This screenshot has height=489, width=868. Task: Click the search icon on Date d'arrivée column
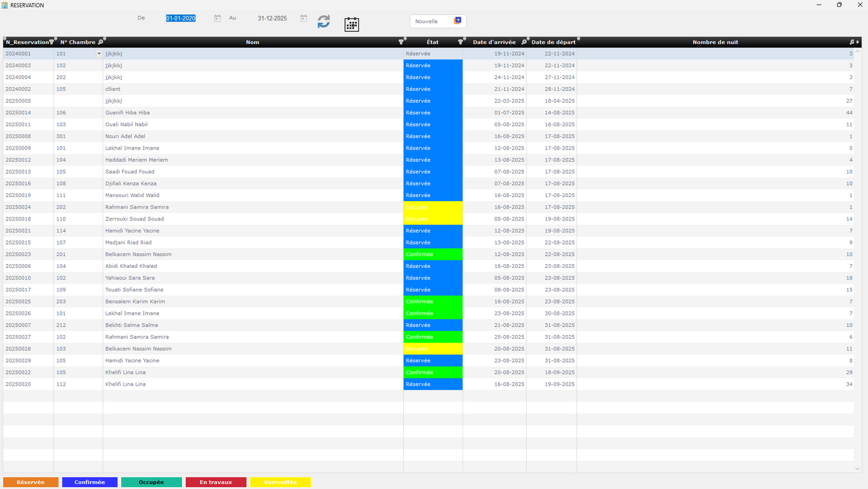524,42
